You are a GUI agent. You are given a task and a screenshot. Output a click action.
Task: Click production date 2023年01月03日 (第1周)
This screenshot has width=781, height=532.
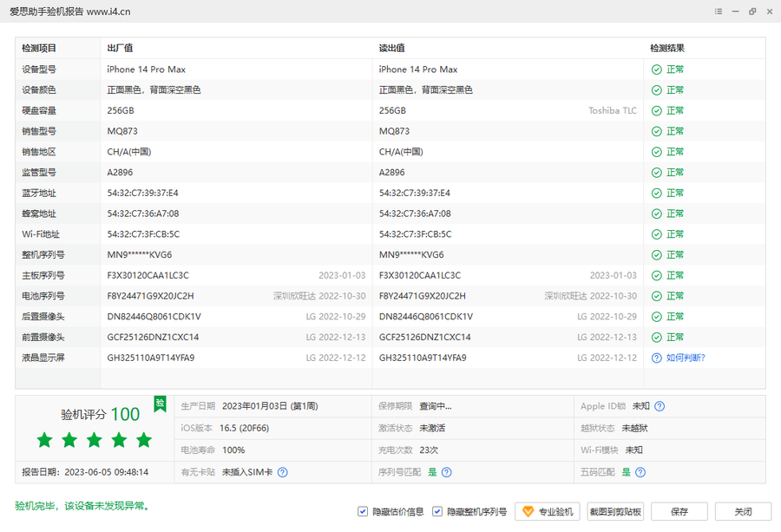270,406
